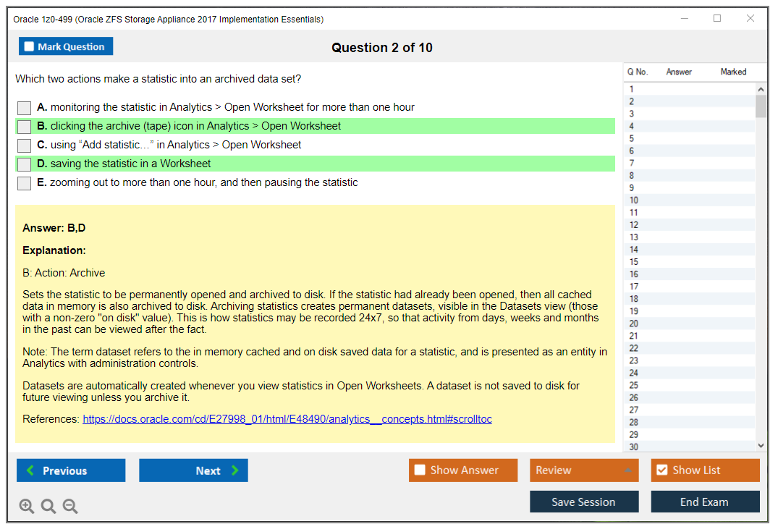Viewport: 778px width, 532px height.
Task: Check option D saving statistic answer
Action: [25, 164]
